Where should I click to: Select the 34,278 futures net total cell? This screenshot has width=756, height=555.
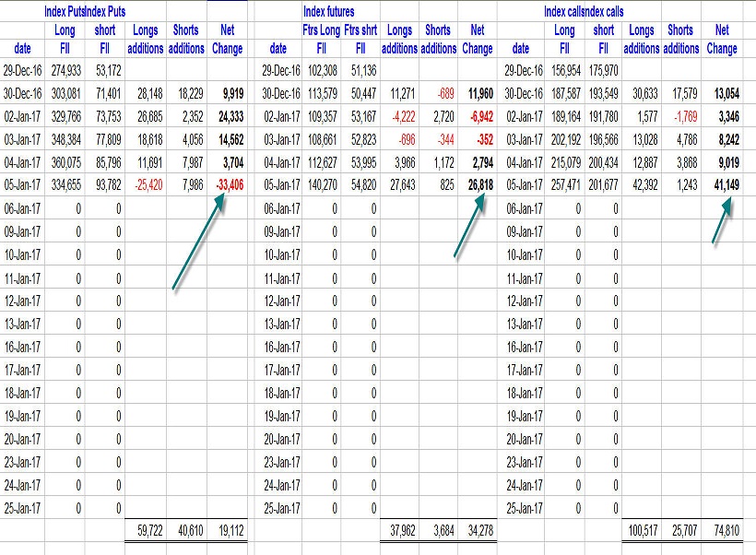[x=476, y=532]
